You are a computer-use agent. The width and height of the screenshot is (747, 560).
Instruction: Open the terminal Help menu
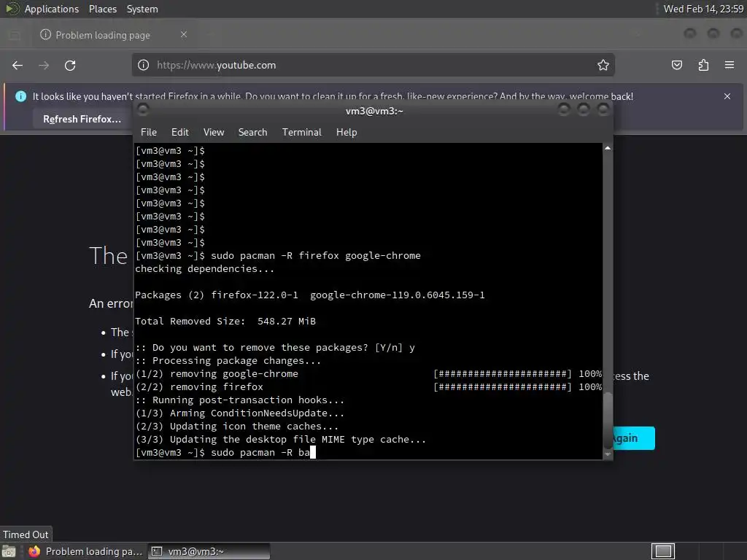347,132
